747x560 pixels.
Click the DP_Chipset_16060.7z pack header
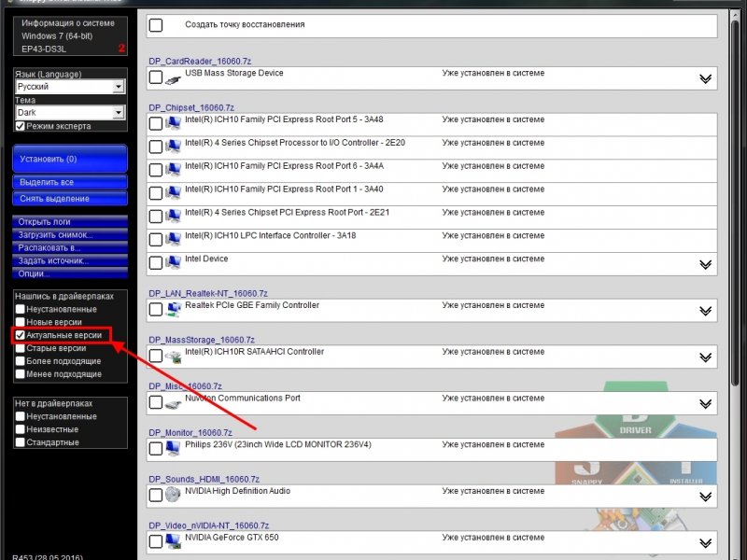tap(191, 107)
